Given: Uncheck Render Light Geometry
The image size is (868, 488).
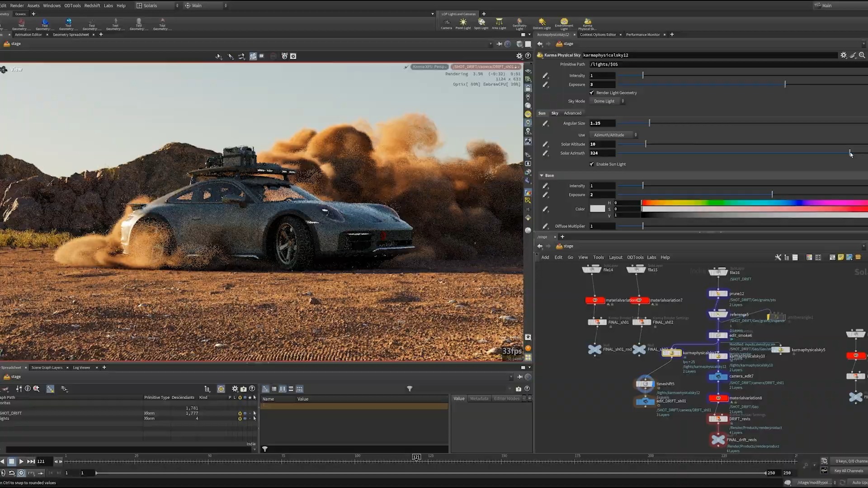Looking at the screenshot, I should pos(592,93).
